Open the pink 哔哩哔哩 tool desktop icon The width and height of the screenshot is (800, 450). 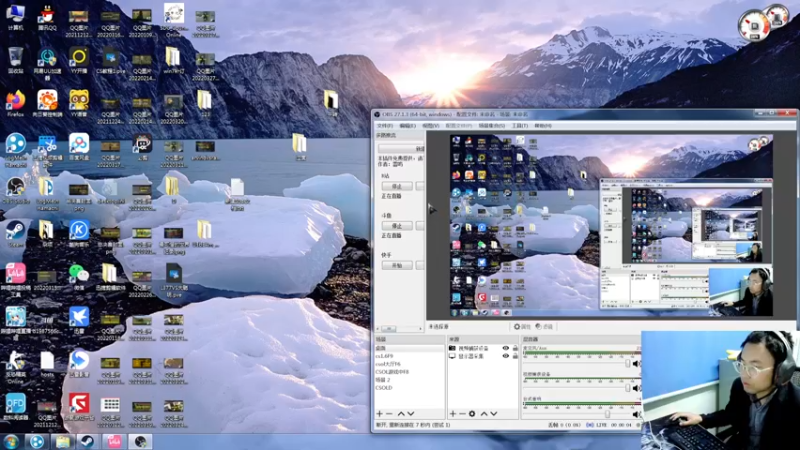(15, 280)
